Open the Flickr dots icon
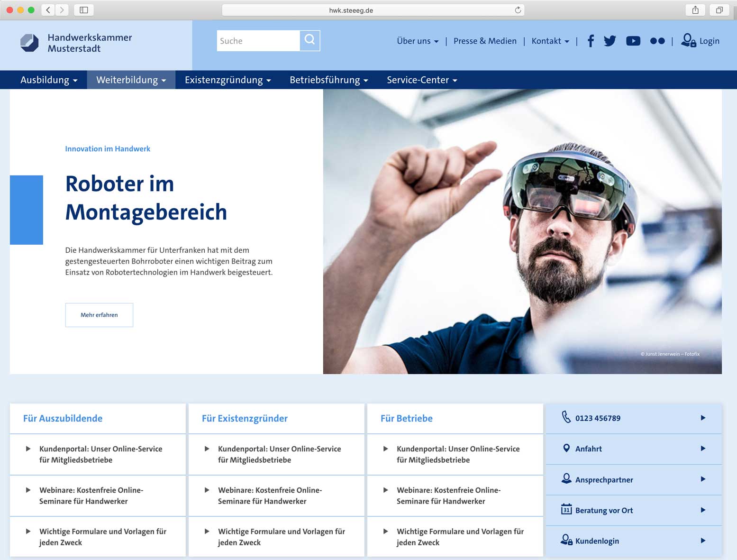Viewport: 737px width, 560px height. pos(657,41)
